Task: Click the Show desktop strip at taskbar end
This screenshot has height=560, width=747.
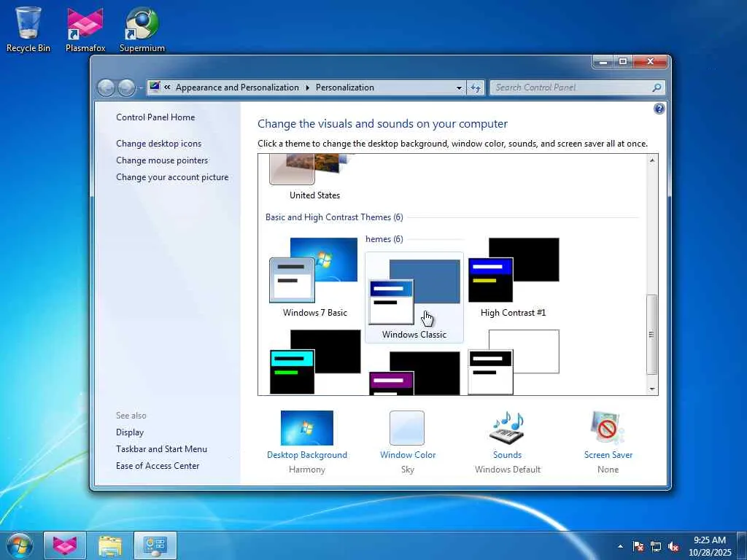Action: 742,546
